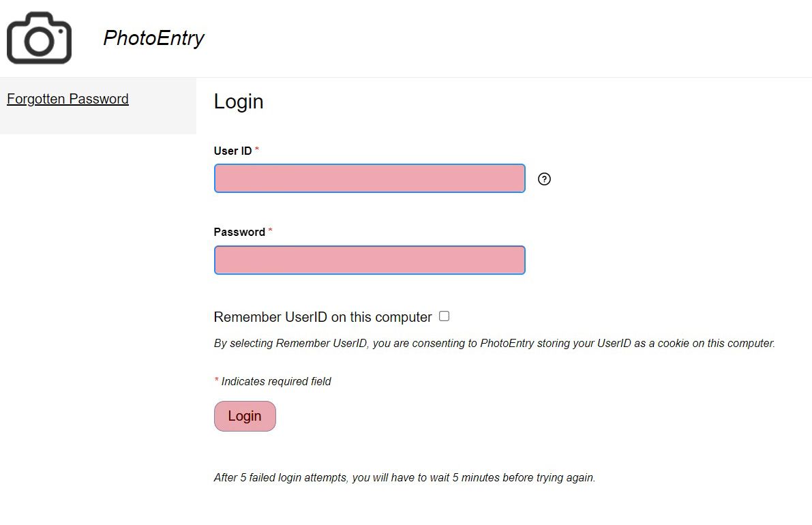The width and height of the screenshot is (812, 525).
Task: Click the Password field label
Action: tap(239, 232)
